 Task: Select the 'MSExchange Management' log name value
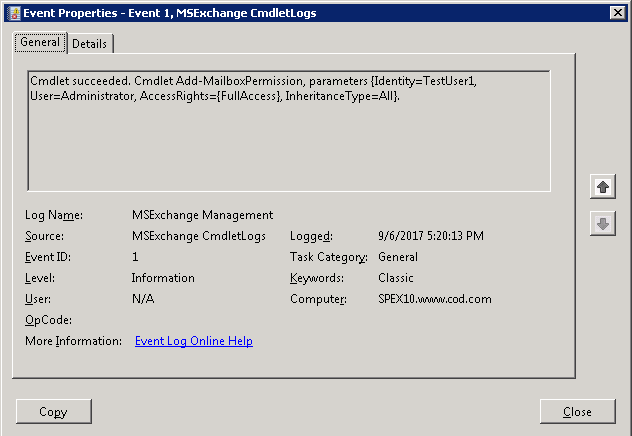202,215
